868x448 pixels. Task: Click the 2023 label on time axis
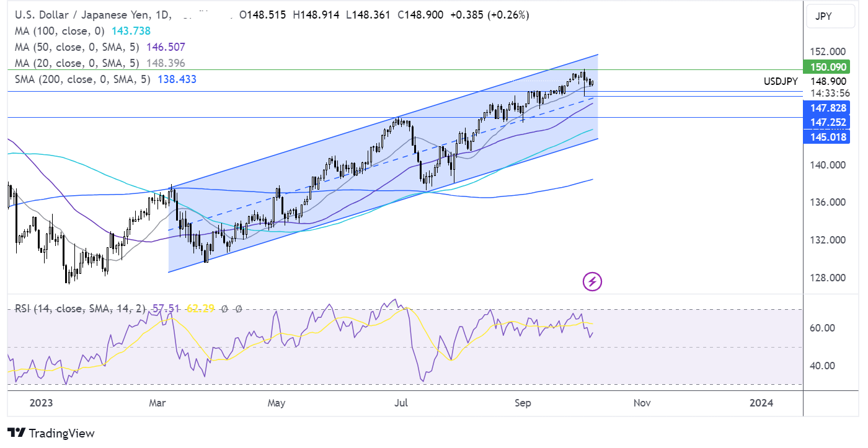point(41,403)
